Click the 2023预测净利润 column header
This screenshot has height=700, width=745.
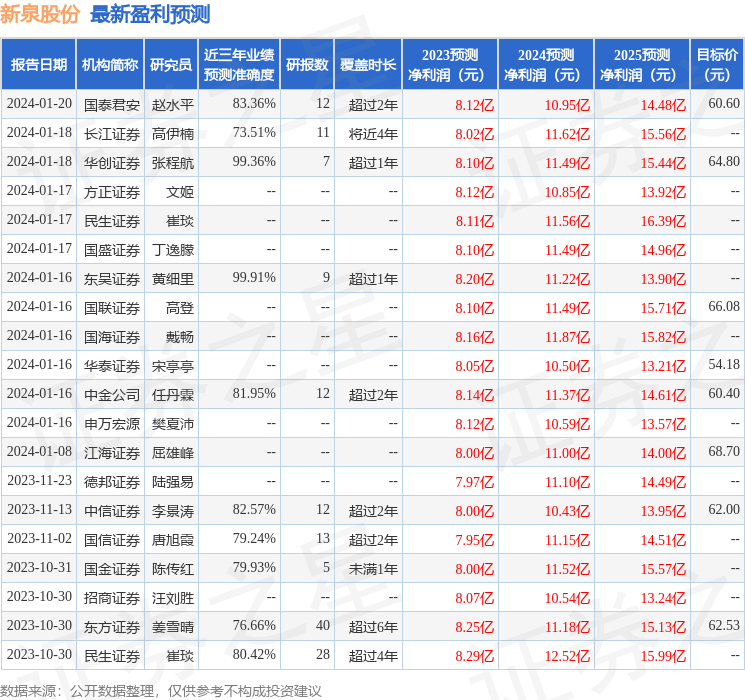[450, 65]
